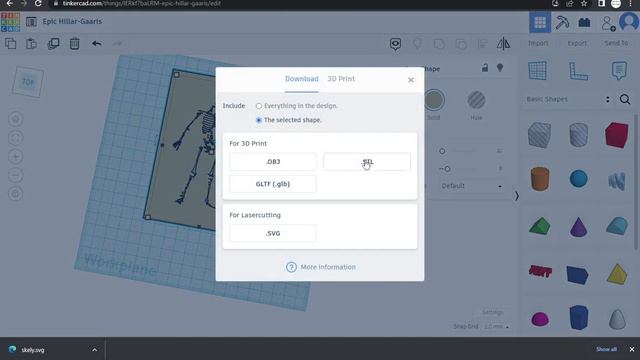Click the Mirror icon
Image resolution: width=640 pixels, height=360 pixels.
tap(503, 43)
